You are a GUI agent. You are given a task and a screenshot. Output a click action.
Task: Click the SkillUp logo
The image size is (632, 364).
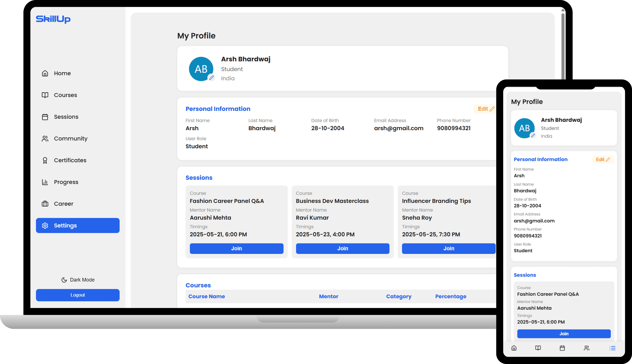point(53,19)
